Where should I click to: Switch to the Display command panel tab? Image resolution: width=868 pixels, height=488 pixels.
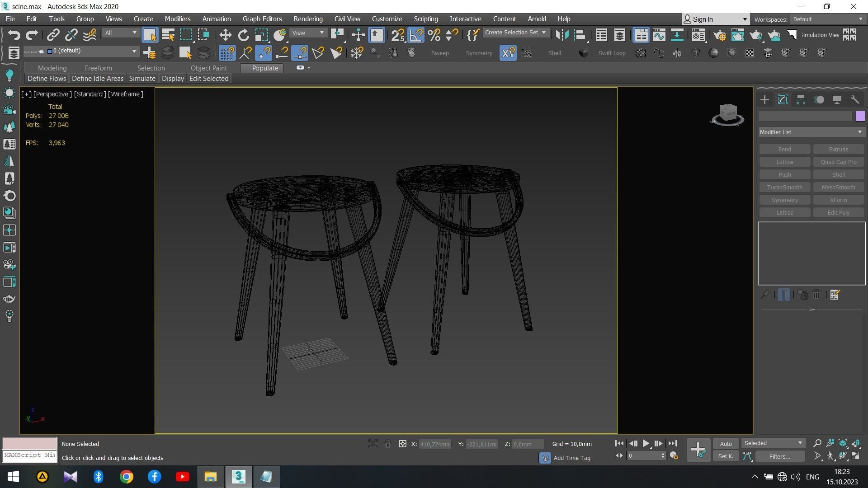tap(837, 100)
